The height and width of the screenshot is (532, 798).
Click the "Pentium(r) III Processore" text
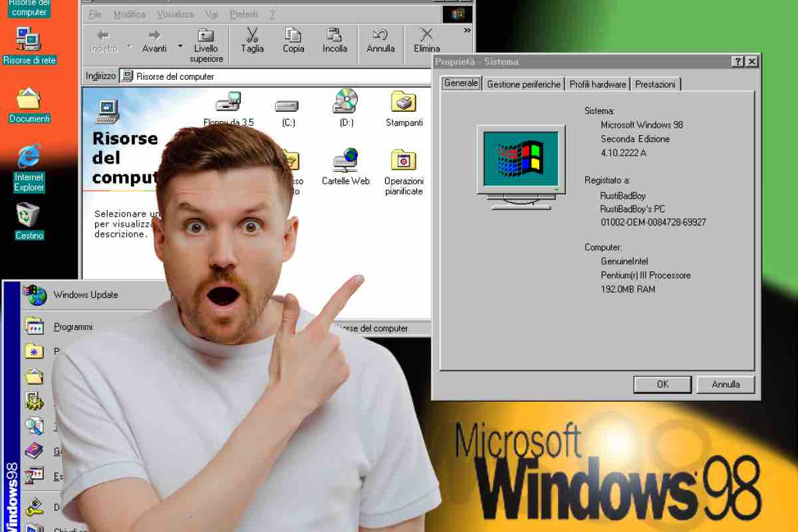click(x=646, y=275)
